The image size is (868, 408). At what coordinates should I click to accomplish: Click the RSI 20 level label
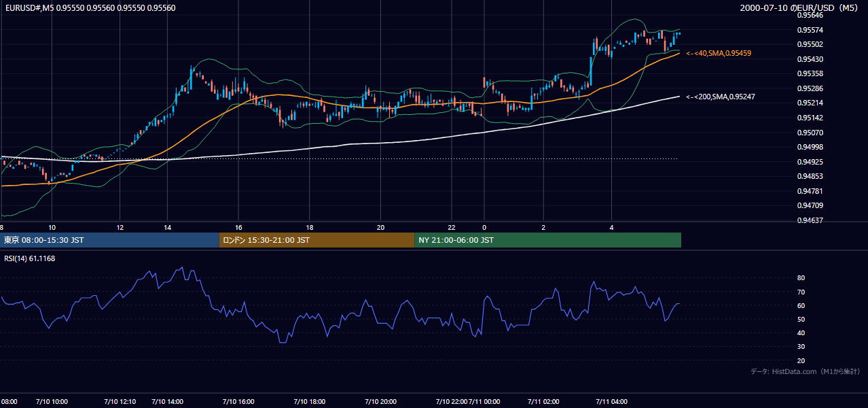click(x=801, y=360)
